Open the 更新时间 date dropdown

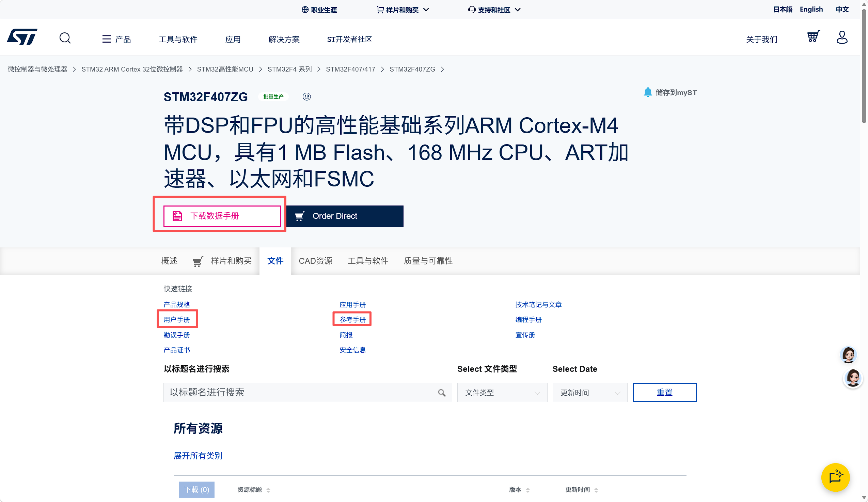590,392
